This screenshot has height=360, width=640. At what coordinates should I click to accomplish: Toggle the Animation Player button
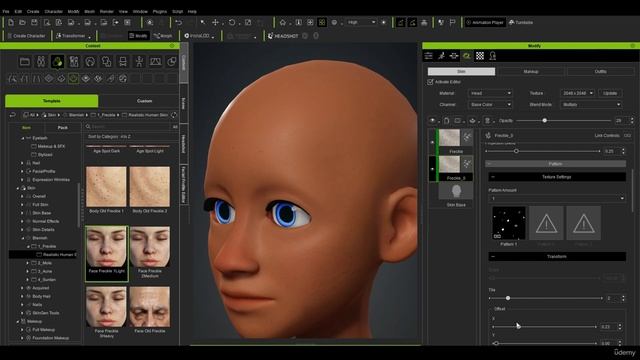tap(485, 22)
